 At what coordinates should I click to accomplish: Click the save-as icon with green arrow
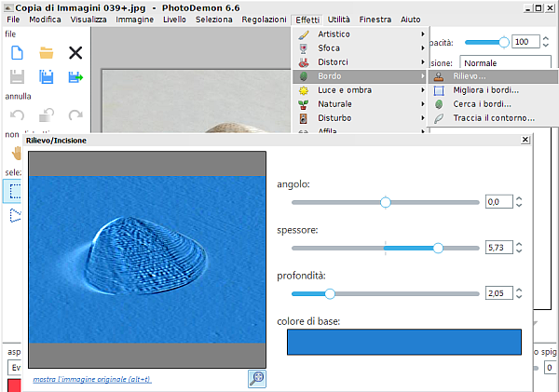coord(75,77)
